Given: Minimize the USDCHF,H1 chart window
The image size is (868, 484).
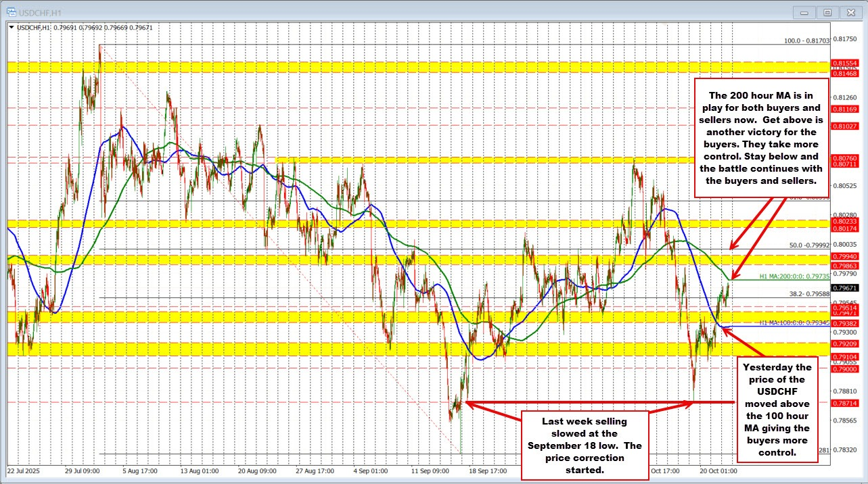Looking at the screenshot, I should coord(805,11).
